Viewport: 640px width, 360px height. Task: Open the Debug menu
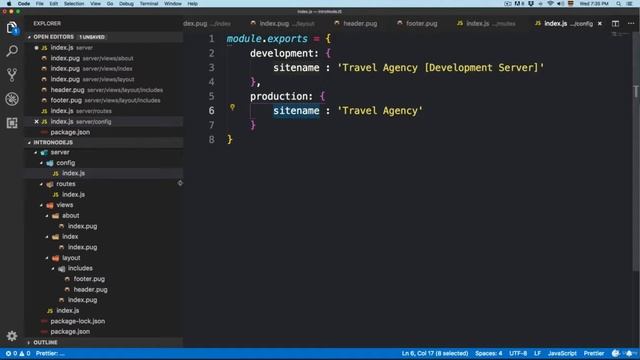click(126, 4)
